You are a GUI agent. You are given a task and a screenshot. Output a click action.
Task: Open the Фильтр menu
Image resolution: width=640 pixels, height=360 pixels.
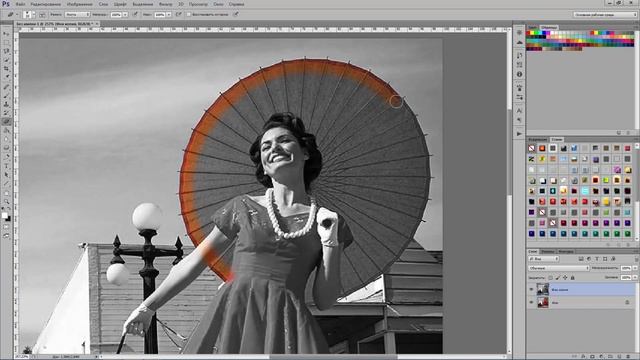tap(166, 4)
